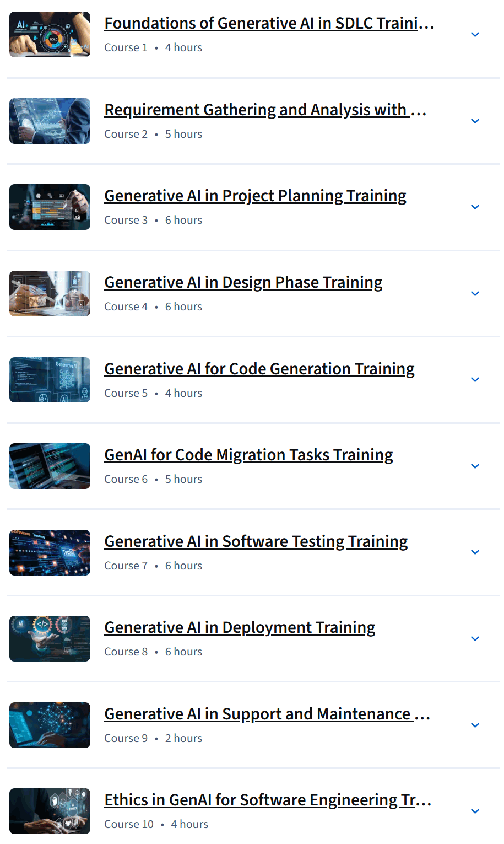Expand Generative AI for Code Generation Training

point(475,380)
